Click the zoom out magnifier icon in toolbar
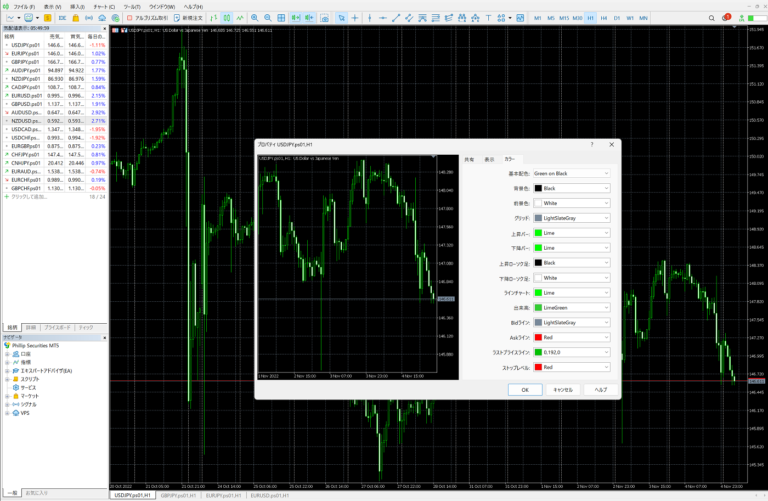 (268, 18)
